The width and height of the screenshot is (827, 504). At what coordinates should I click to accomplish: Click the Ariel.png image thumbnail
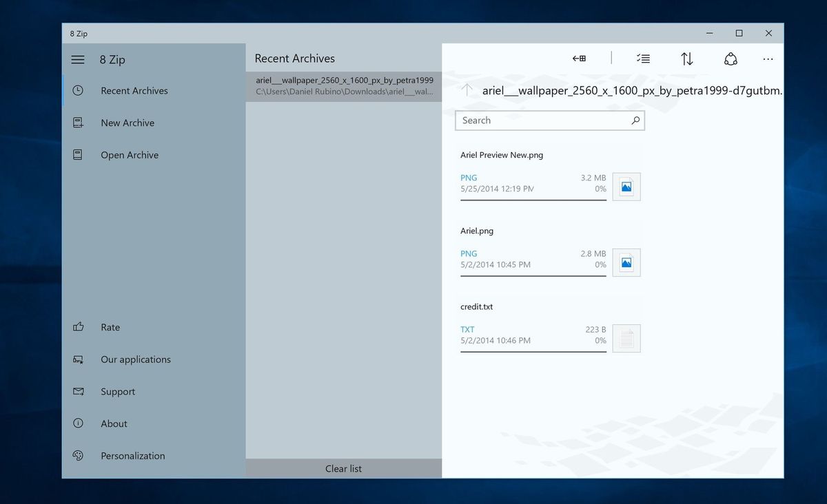point(626,262)
